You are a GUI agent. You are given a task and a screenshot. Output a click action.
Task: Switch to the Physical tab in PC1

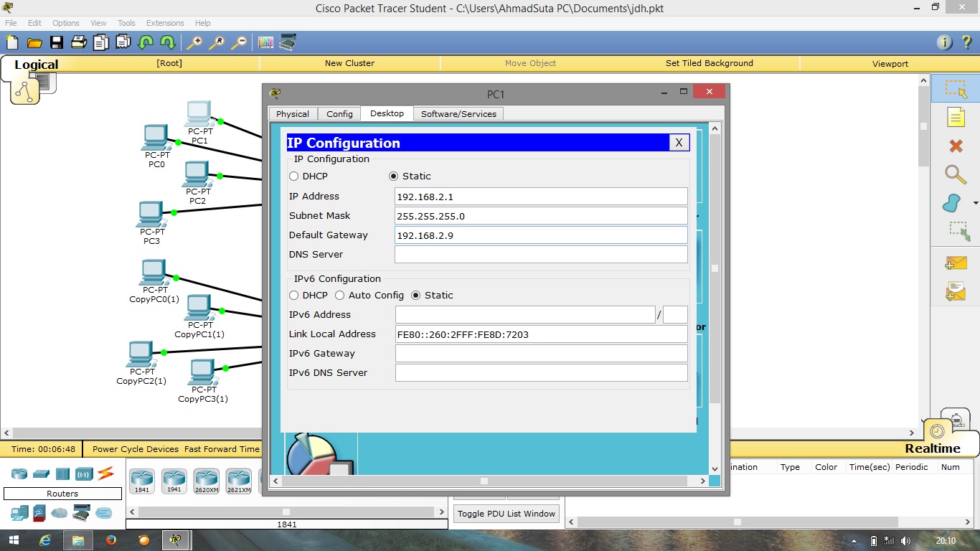pyautogui.click(x=293, y=114)
